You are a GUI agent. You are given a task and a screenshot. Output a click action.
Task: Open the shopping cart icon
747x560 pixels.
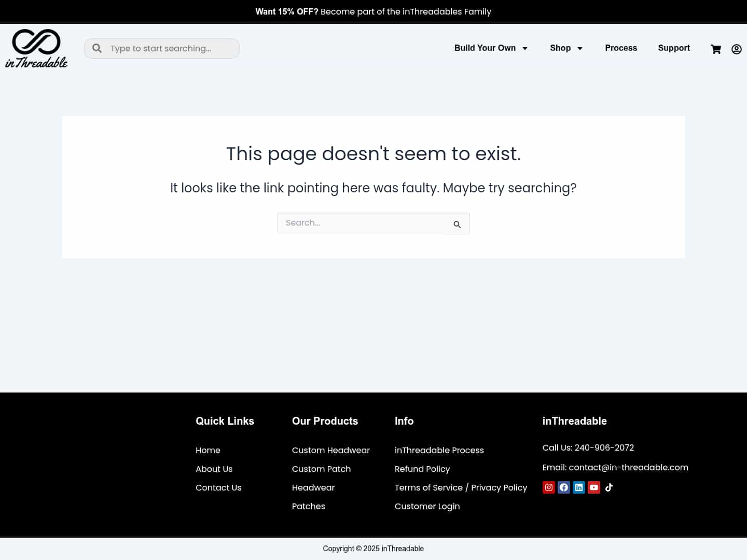pos(716,49)
